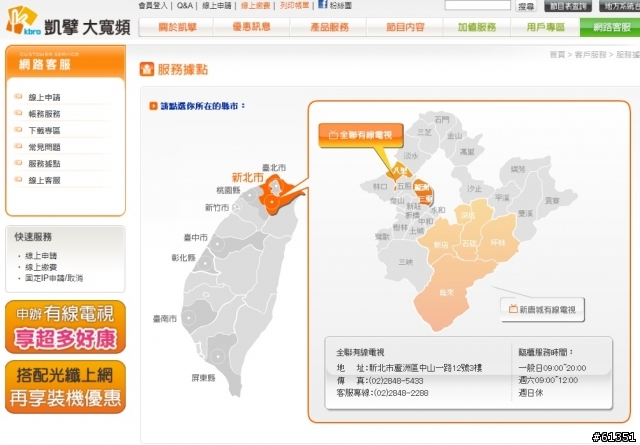Click the bullet icon beside 帳務服務

coord(18,113)
